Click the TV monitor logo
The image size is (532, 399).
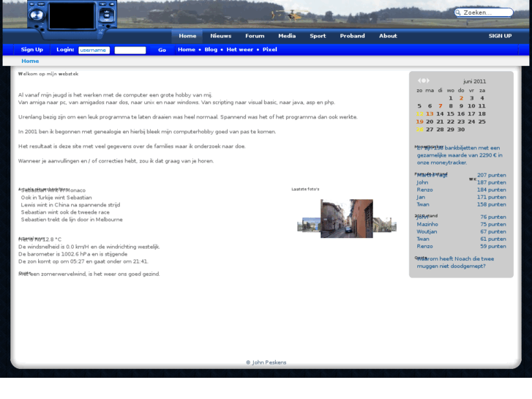click(72, 16)
